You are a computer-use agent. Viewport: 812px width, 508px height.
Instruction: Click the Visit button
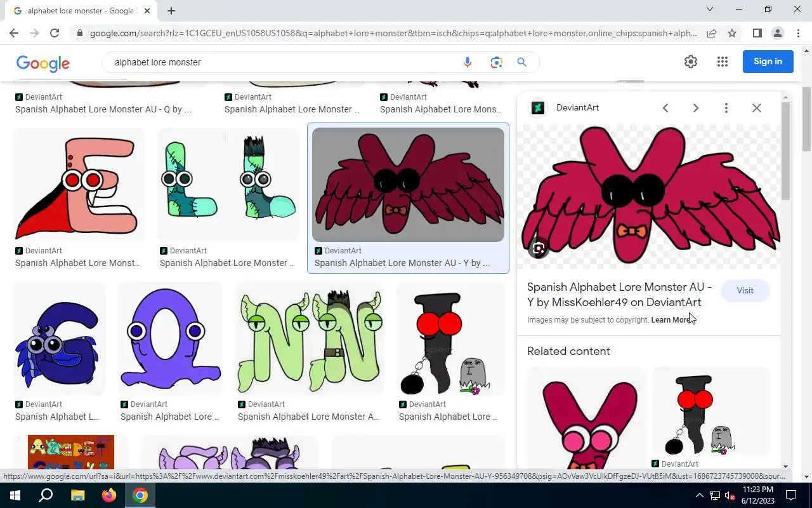tap(745, 290)
